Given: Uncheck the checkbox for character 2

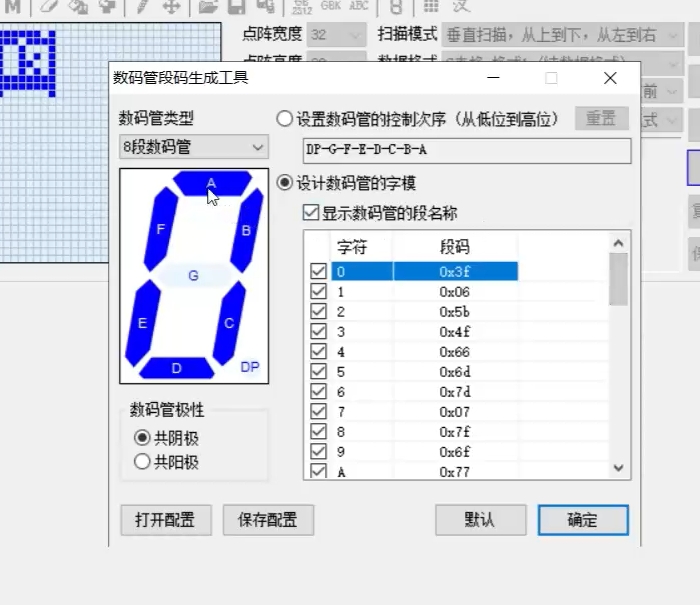Looking at the screenshot, I should 318,312.
